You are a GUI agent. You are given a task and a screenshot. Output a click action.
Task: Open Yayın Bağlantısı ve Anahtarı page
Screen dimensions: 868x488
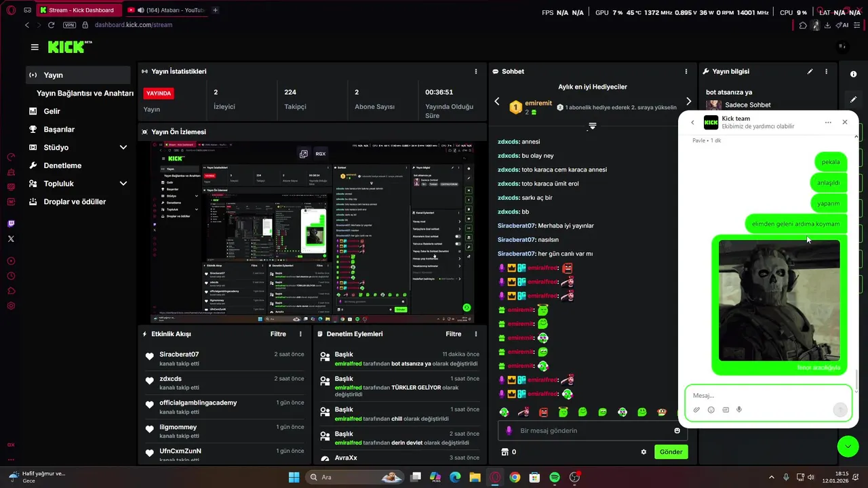[x=85, y=94]
